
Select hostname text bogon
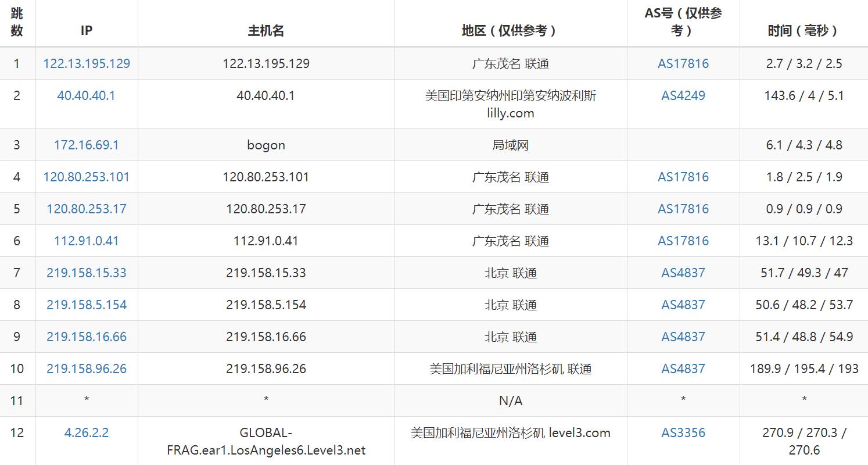[x=266, y=145]
